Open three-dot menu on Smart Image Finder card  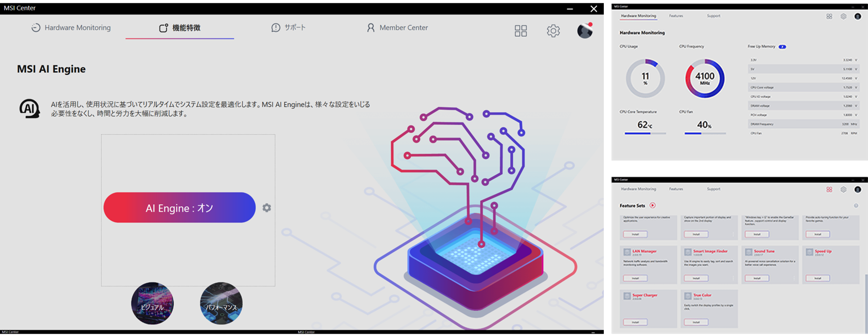coord(733,278)
